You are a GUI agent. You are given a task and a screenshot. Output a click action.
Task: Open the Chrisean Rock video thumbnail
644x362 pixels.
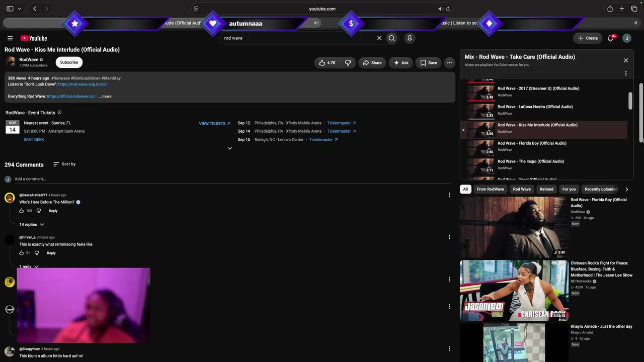514,291
